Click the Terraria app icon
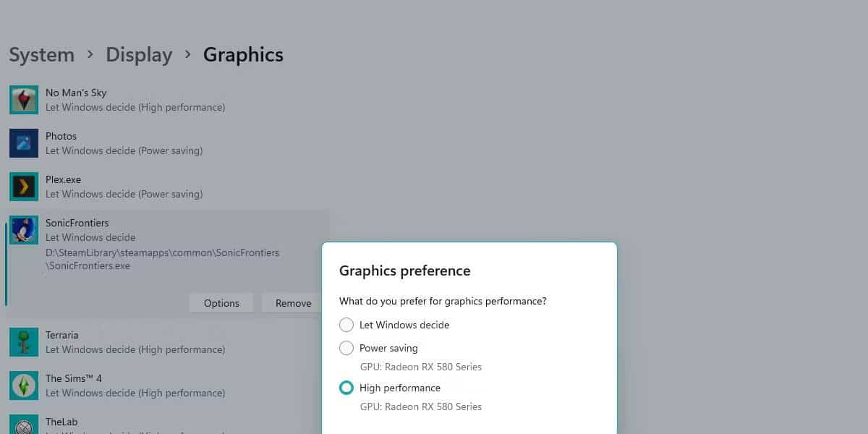The width and height of the screenshot is (868, 434). (23, 341)
